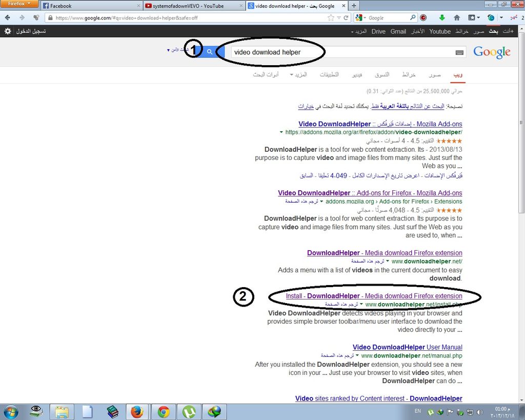Click the magnifier in the Firefox search box

tap(413, 17)
